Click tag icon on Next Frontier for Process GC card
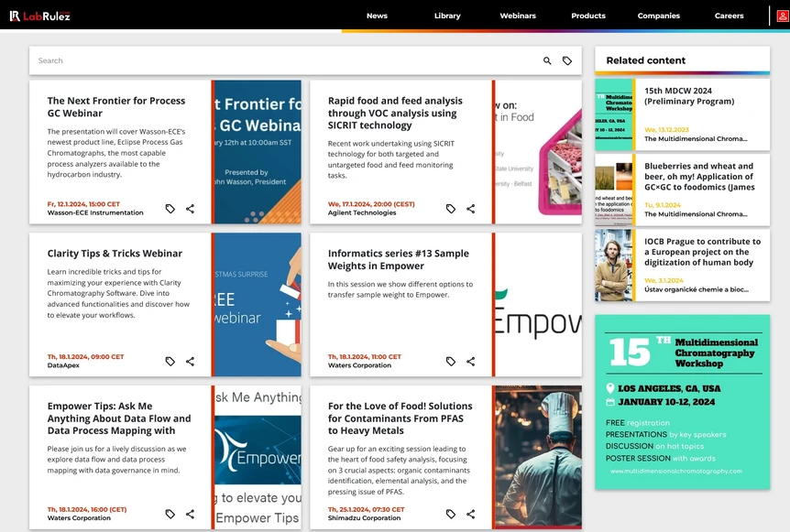This screenshot has height=532, width=790. pos(170,209)
